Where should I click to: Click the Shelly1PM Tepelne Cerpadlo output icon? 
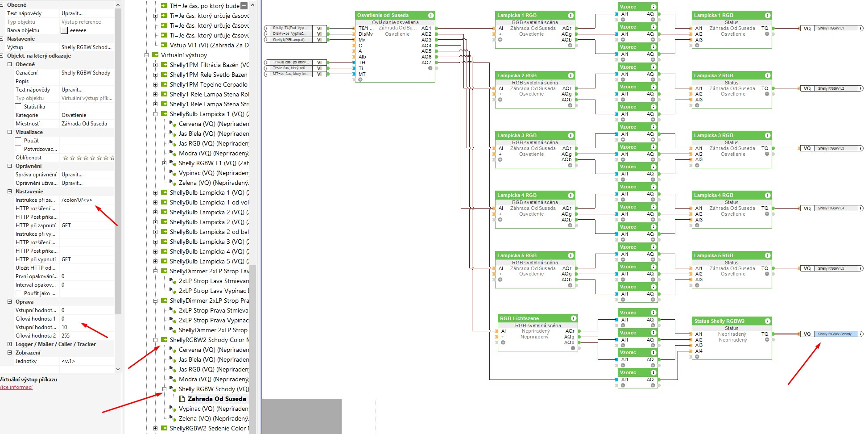point(164,84)
